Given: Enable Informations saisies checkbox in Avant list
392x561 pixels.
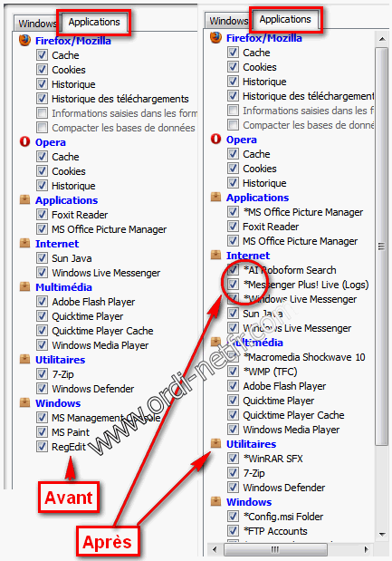Looking at the screenshot, I should [42, 113].
